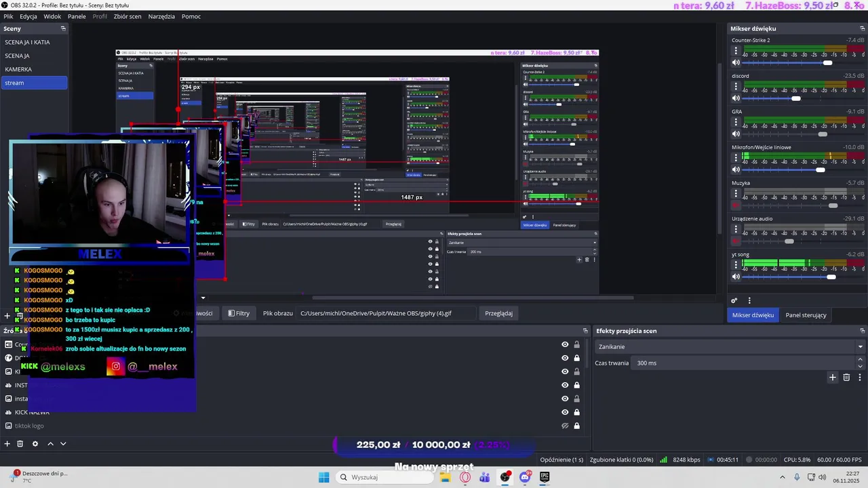Open Muzyka channel mixer options menu
The width and height of the screenshot is (868, 488).
pos(736,194)
